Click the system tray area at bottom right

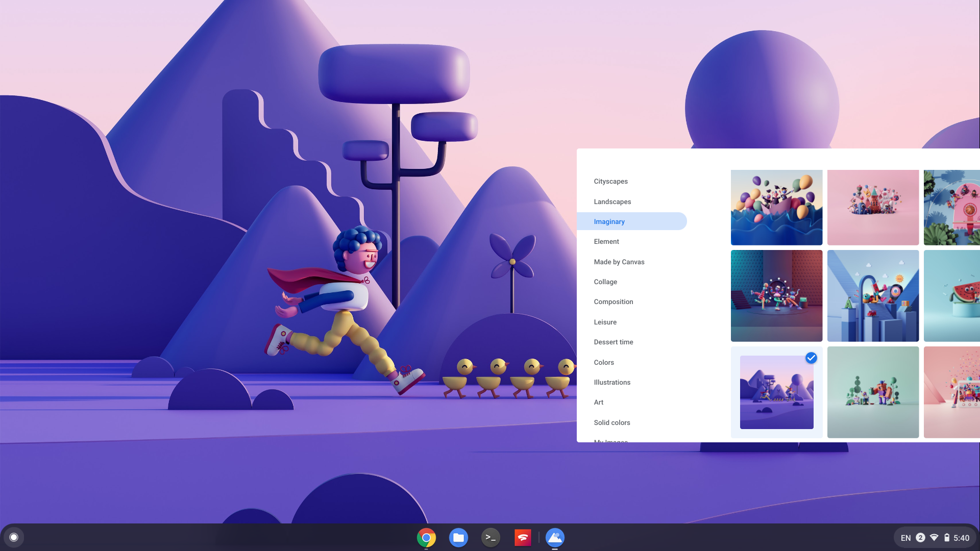point(936,538)
